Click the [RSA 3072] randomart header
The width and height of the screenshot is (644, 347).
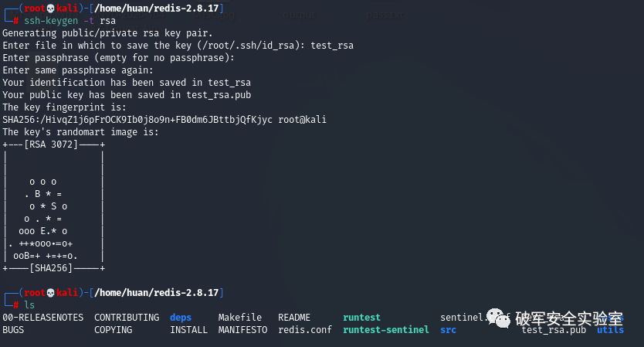[51, 145]
